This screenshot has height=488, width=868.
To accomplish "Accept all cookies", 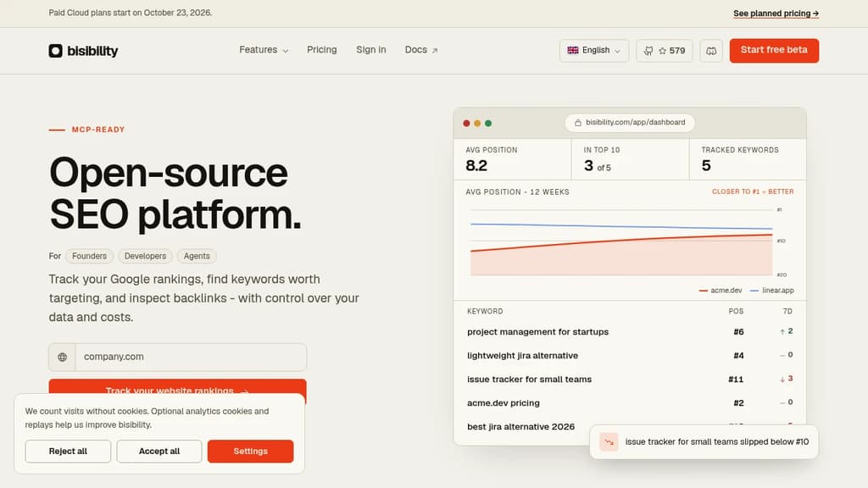I will pos(159,451).
